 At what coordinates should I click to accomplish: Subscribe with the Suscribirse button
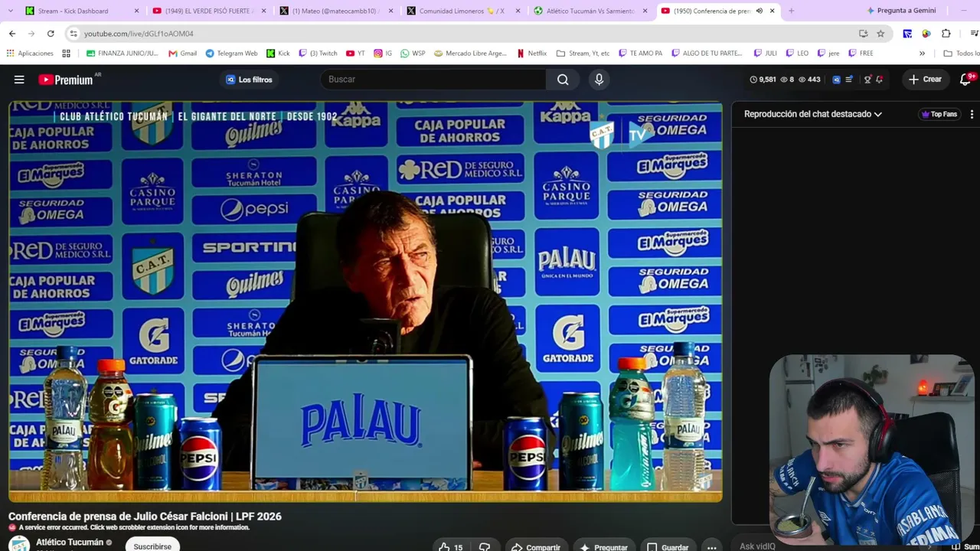[x=152, y=546]
